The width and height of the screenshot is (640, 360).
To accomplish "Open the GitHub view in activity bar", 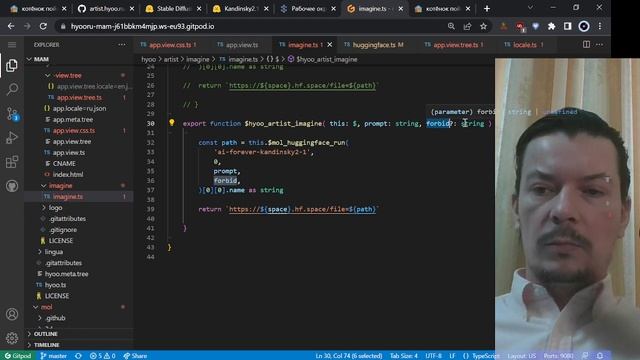I will 12,186.
